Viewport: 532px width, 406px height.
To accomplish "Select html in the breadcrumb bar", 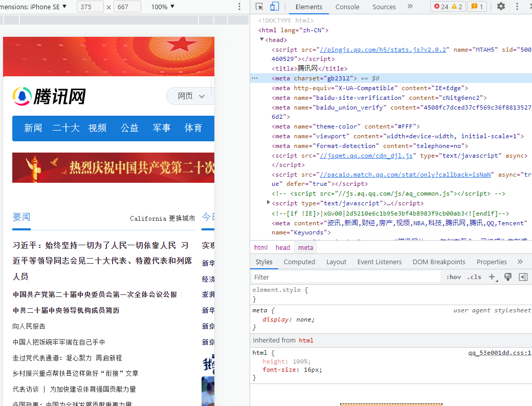I will pos(260,247).
